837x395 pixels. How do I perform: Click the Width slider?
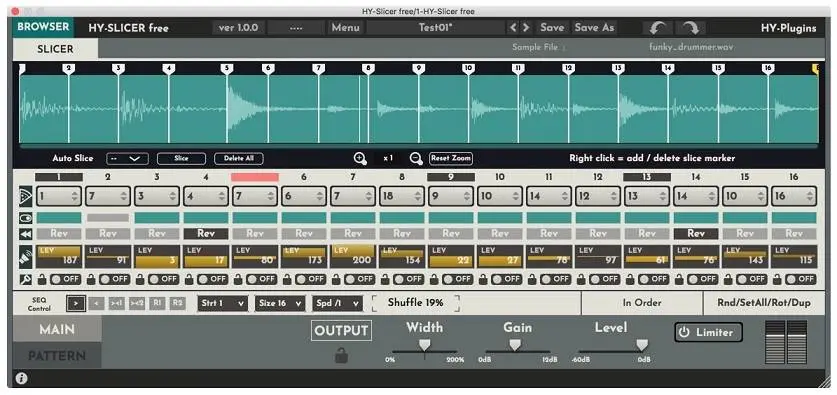(x=424, y=349)
